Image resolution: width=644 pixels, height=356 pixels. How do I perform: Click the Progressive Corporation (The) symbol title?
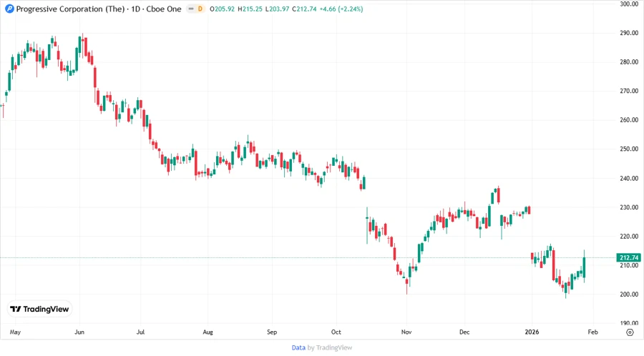(x=70, y=9)
